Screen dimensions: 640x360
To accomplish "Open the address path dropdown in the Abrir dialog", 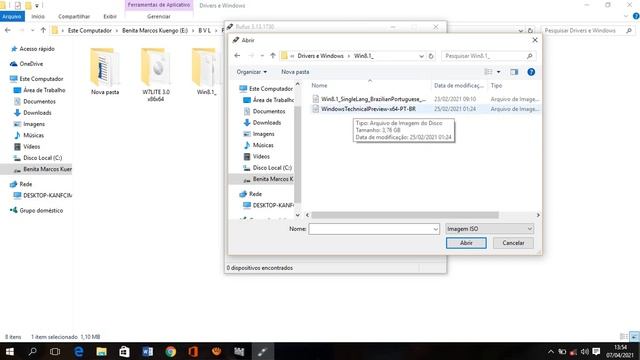I will 421,56.
